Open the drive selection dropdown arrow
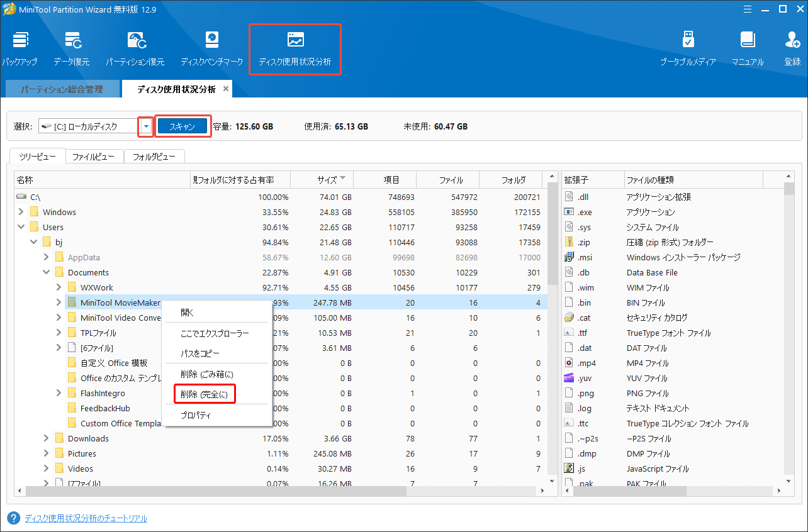808x532 pixels. [x=146, y=126]
